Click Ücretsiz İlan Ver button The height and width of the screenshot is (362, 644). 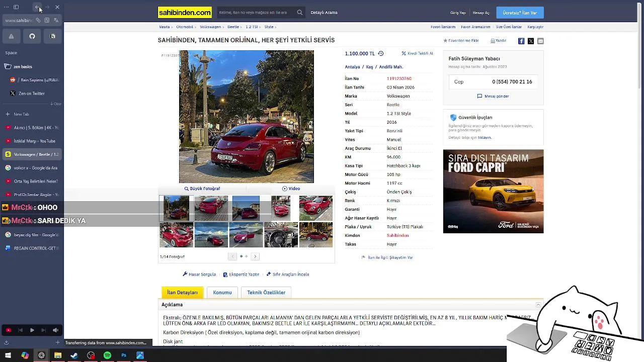click(x=520, y=13)
